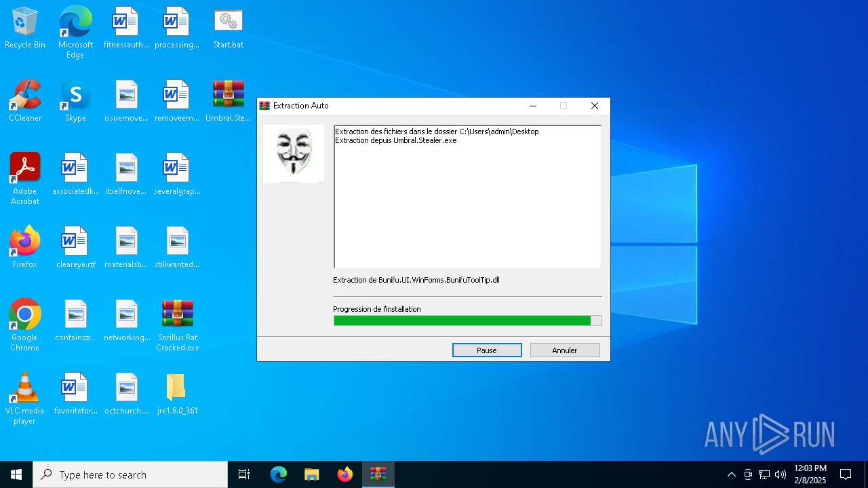The width and height of the screenshot is (868, 488).
Task: Open File Explorer from the taskbar
Action: 311,474
